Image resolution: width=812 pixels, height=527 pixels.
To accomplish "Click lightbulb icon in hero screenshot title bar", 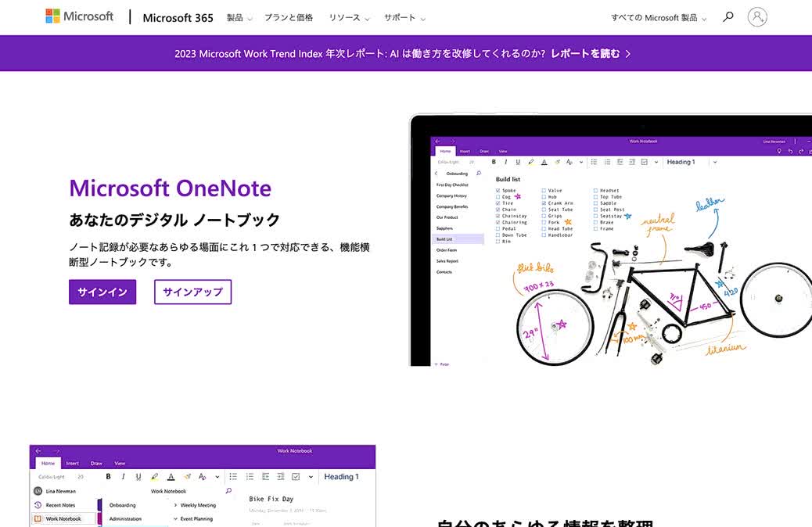I will (x=779, y=151).
